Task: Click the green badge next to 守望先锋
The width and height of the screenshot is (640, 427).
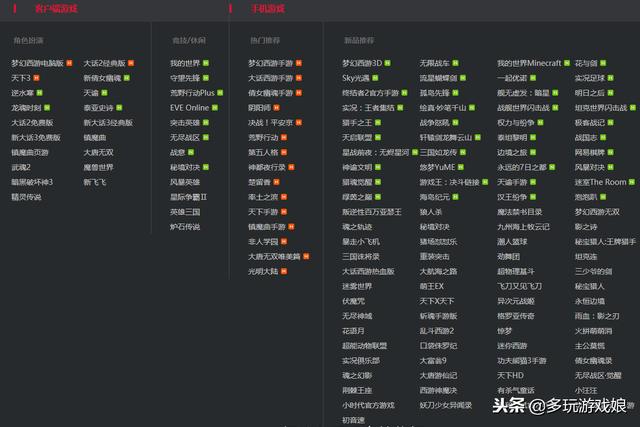Action: 206,78
